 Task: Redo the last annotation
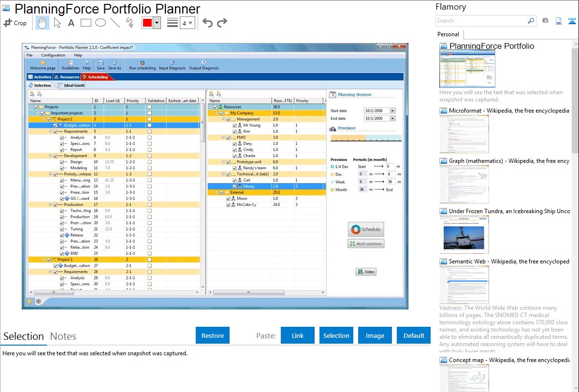point(222,23)
